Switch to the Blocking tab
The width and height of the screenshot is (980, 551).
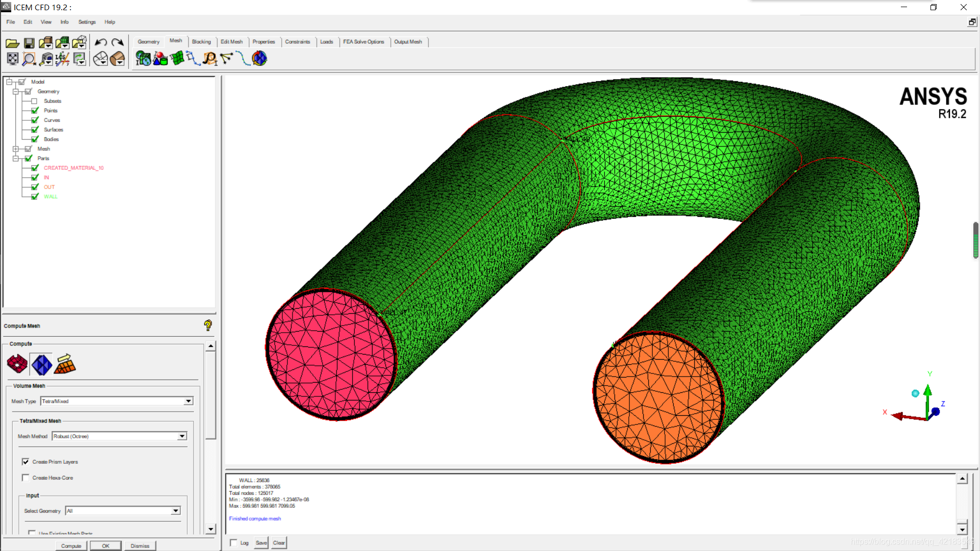(201, 42)
